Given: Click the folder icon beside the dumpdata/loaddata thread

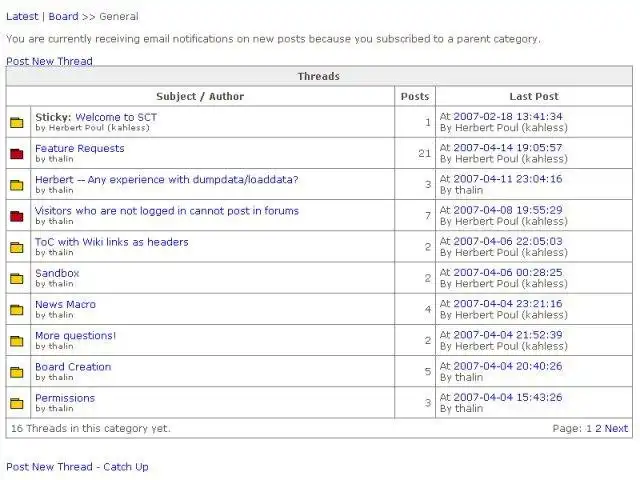Looking at the screenshot, I should 17,185.
